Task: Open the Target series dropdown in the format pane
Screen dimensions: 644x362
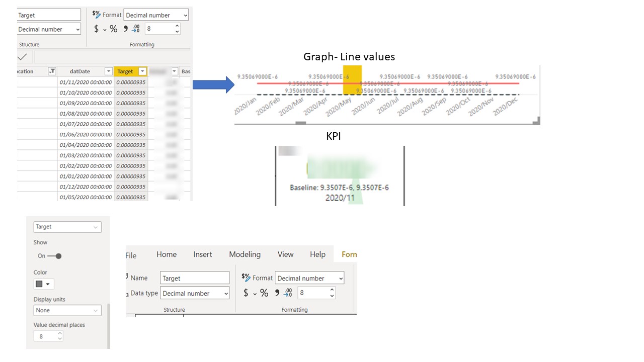Action: (67, 227)
